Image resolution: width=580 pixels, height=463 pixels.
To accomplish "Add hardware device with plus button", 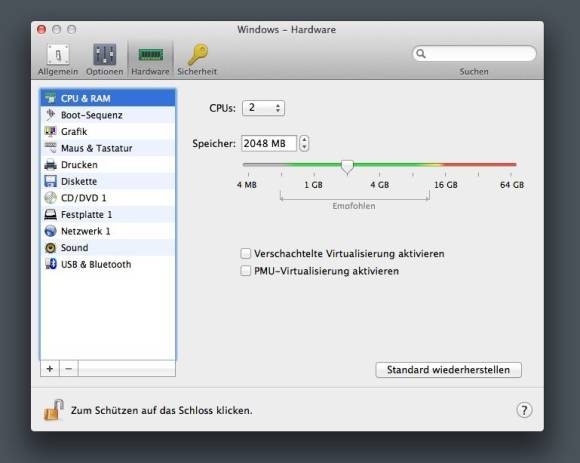I will (x=50, y=369).
